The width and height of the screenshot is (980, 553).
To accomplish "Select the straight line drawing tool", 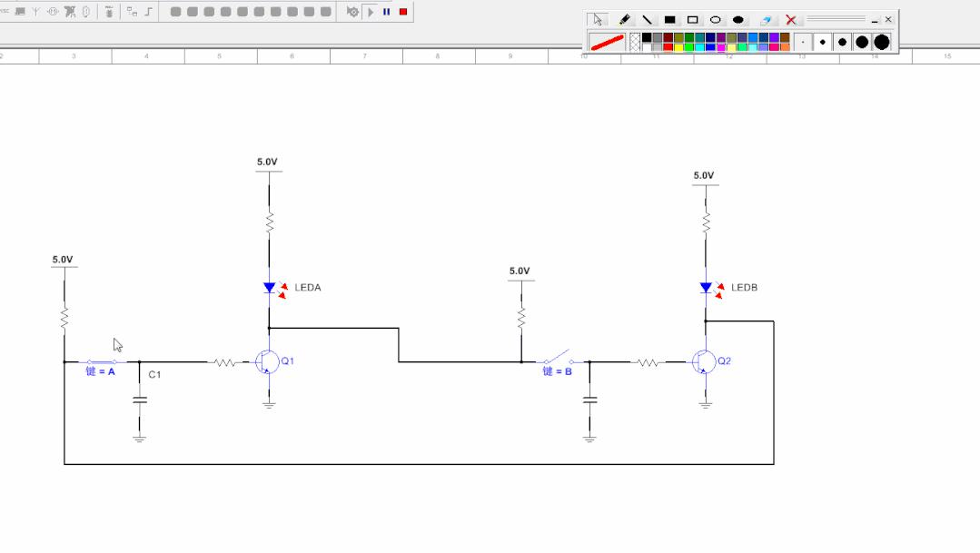I will 647,19.
